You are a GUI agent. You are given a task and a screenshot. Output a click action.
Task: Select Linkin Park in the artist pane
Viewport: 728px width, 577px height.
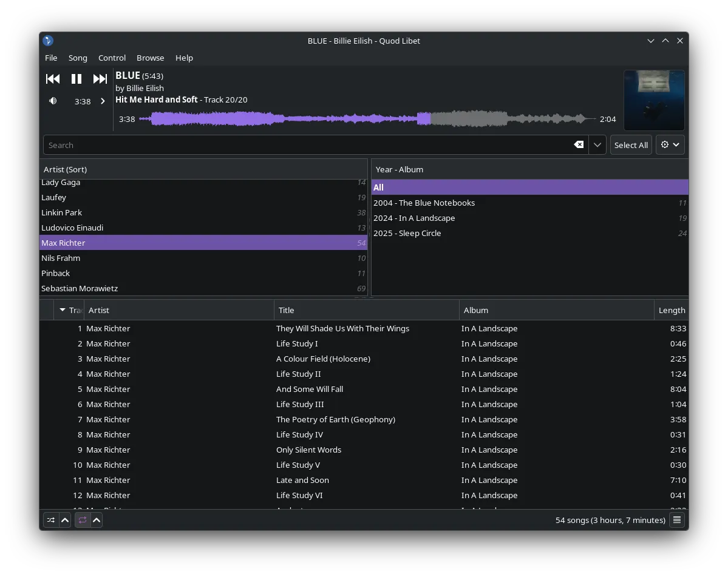203,212
